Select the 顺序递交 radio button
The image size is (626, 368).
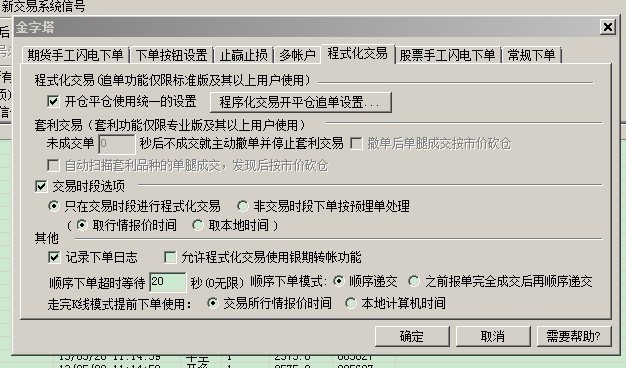(339, 281)
